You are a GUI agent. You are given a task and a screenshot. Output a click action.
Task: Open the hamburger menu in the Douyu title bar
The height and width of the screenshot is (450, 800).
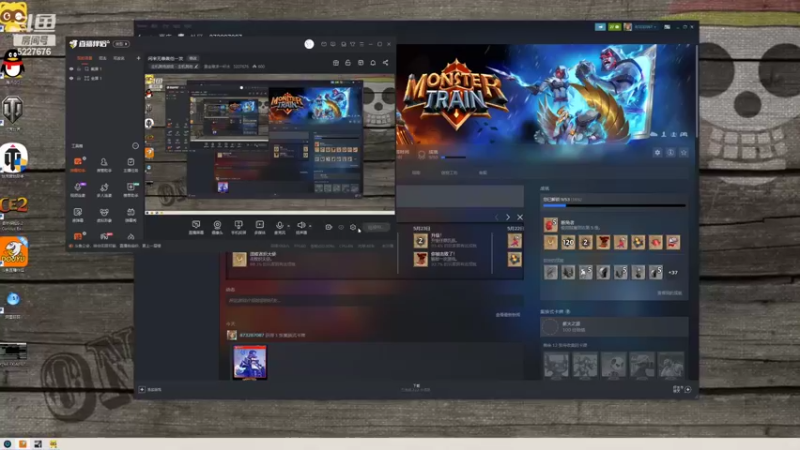coord(362,44)
